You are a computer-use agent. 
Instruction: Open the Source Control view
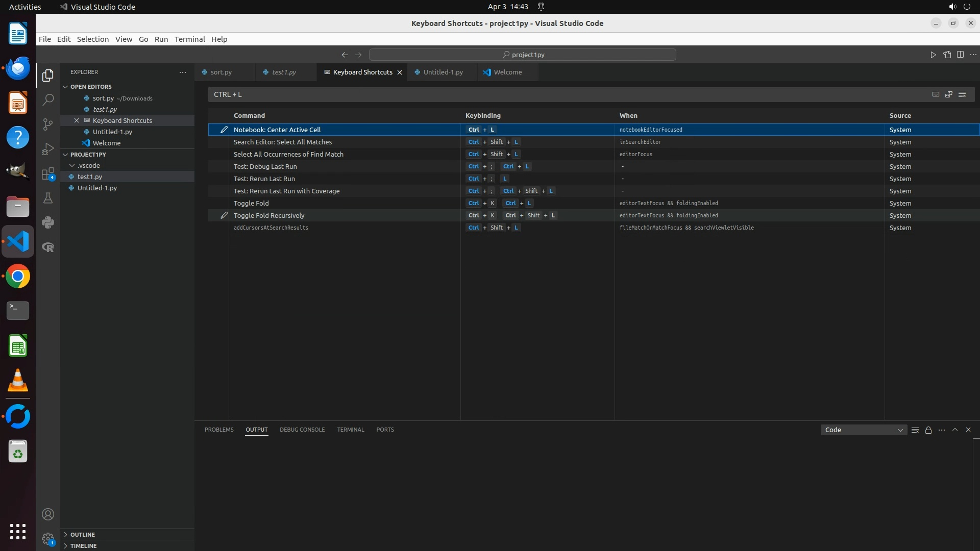48,124
